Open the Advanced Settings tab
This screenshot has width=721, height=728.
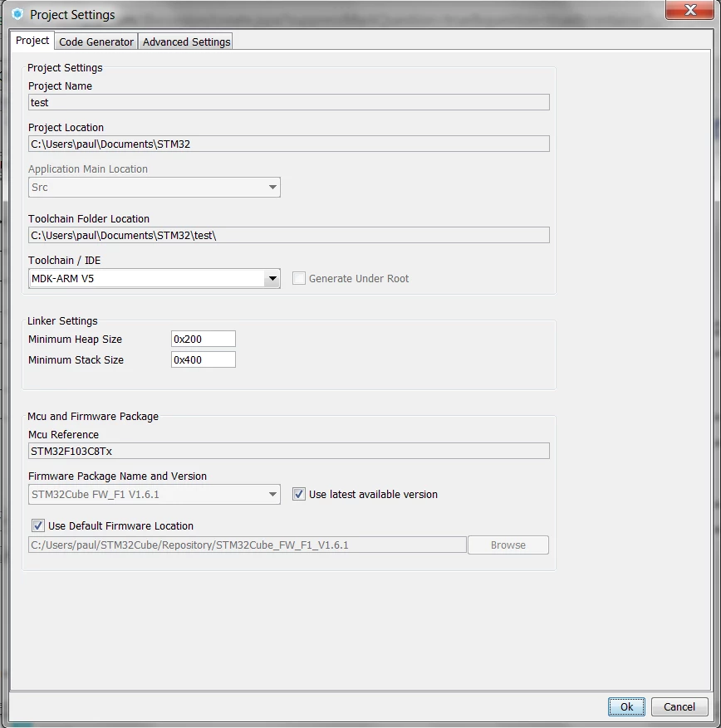186,42
